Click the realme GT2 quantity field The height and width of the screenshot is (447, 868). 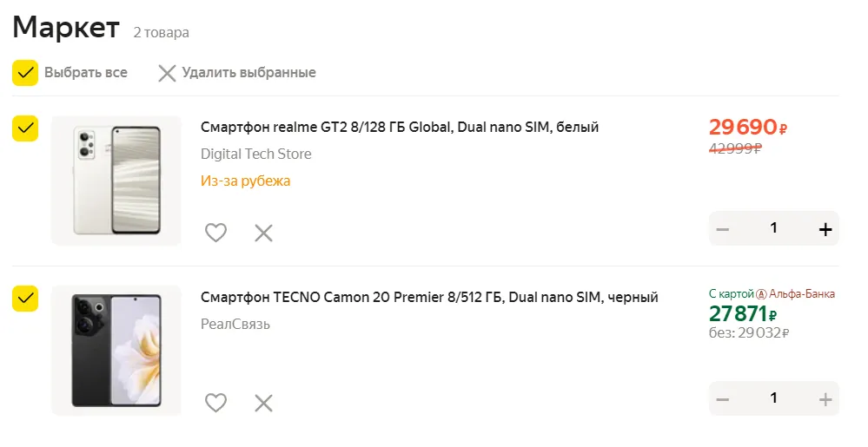pyautogui.click(x=773, y=229)
